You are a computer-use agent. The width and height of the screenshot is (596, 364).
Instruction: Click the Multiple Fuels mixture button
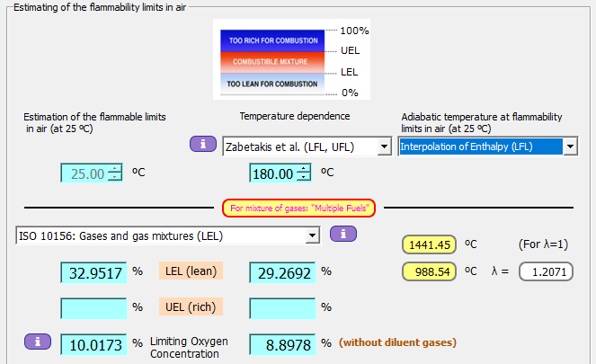pos(298,208)
